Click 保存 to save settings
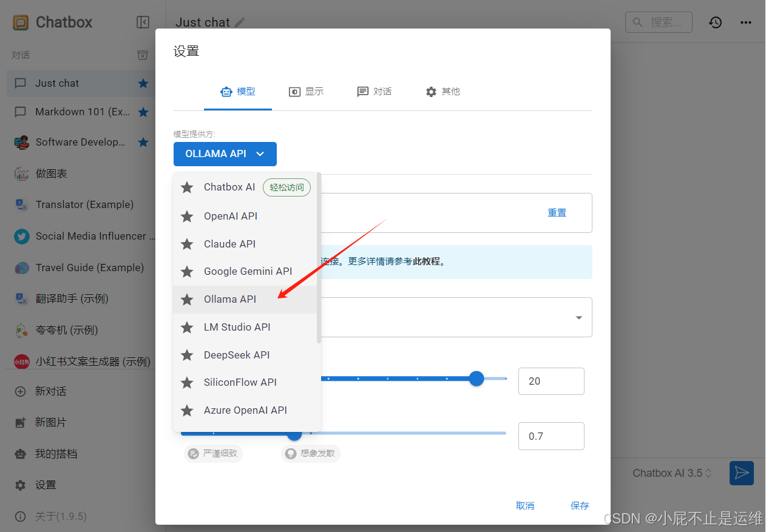Viewport: 766px width, 532px height. (x=580, y=505)
